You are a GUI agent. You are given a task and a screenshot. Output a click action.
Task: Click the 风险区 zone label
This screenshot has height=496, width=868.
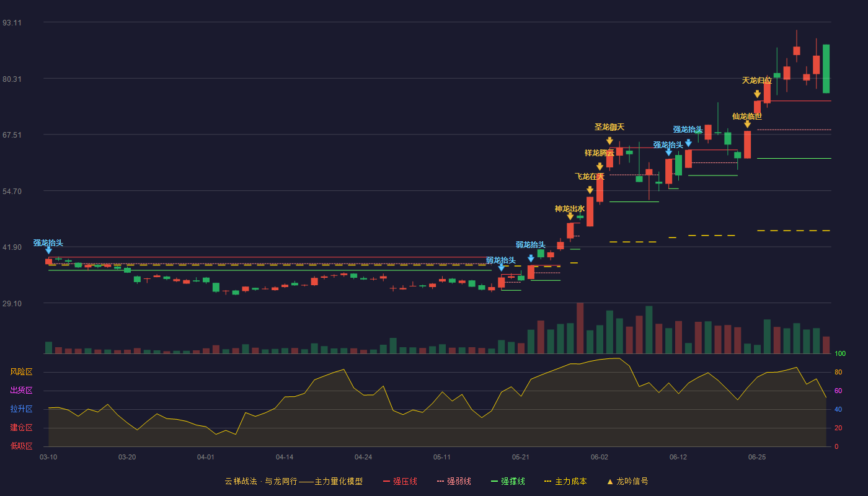tap(21, 372)
